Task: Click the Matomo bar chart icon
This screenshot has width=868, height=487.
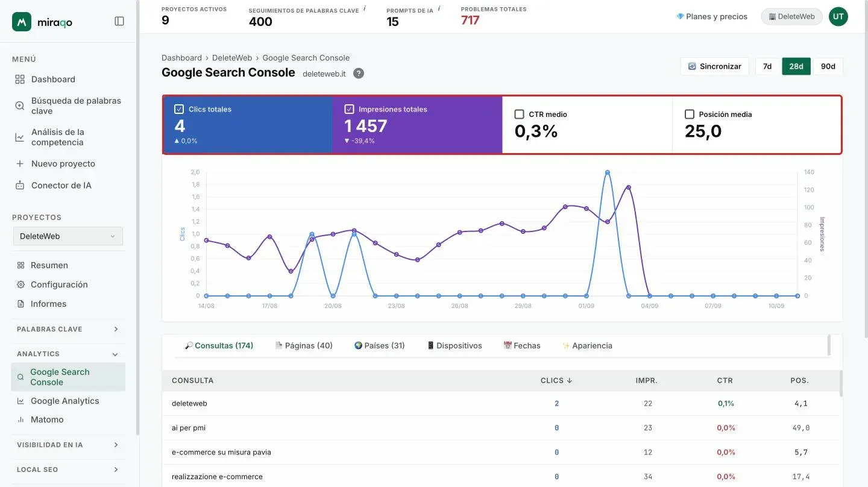Action: [20, 419]
